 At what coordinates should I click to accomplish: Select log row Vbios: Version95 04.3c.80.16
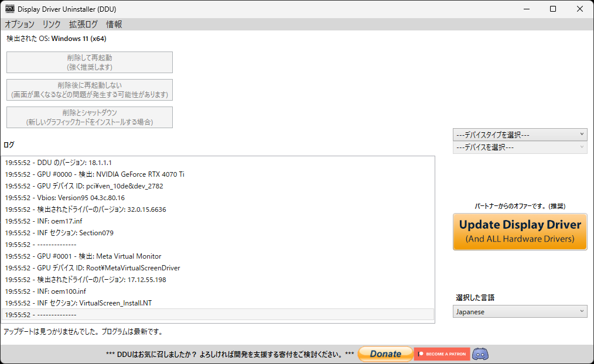tap(218, 198)
